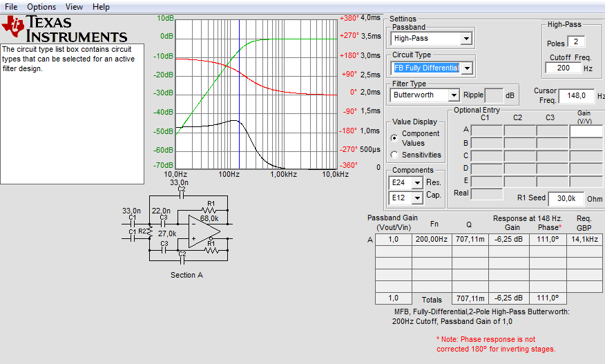This screenshot has height=364, width=605.
Task: Click the Totals row label
Action: click(432, 300)
